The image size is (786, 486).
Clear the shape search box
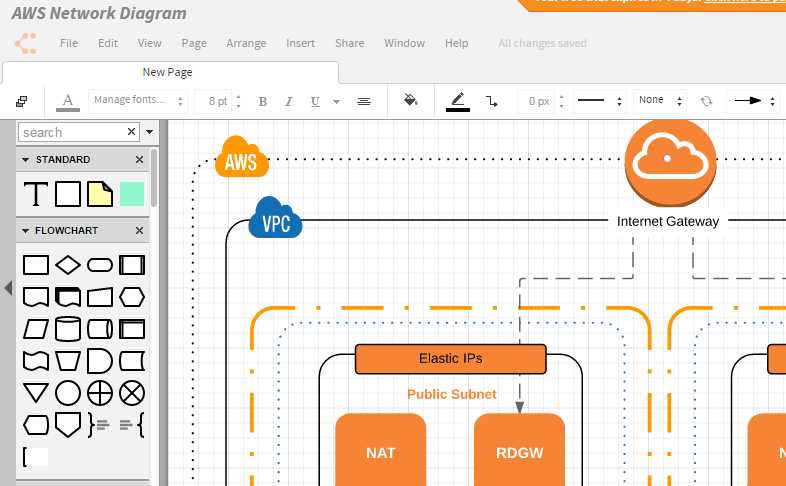pyautogui.click(x=131, y=132)
